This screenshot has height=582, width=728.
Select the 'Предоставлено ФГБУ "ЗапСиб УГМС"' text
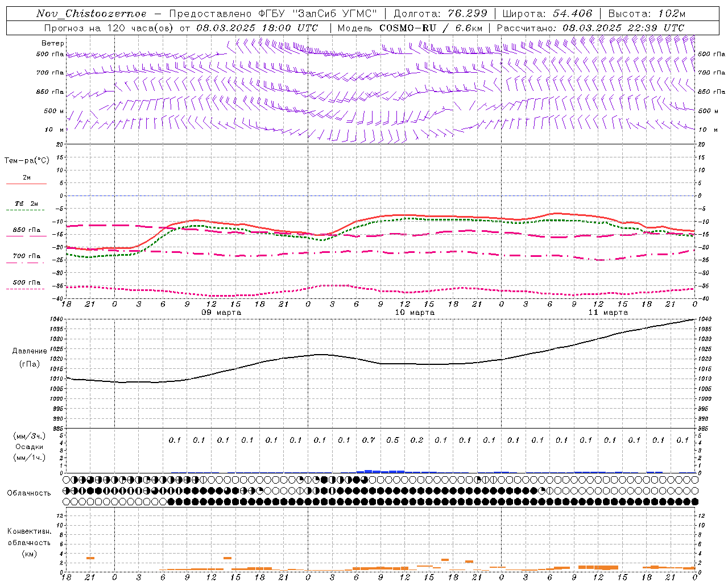pyautogui.click(x=274, y=14)
